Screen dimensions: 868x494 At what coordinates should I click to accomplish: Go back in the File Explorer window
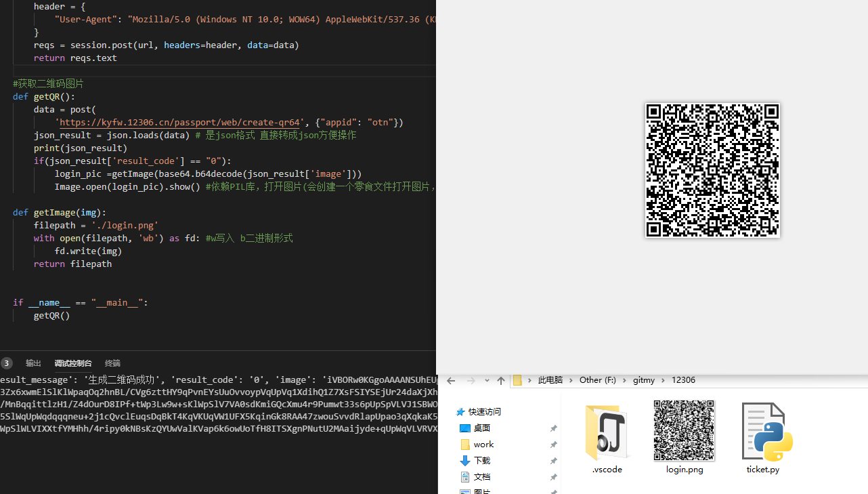click(451, 380)
